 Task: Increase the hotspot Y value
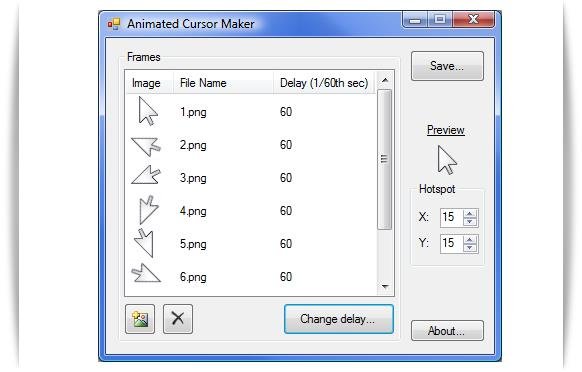470,239
